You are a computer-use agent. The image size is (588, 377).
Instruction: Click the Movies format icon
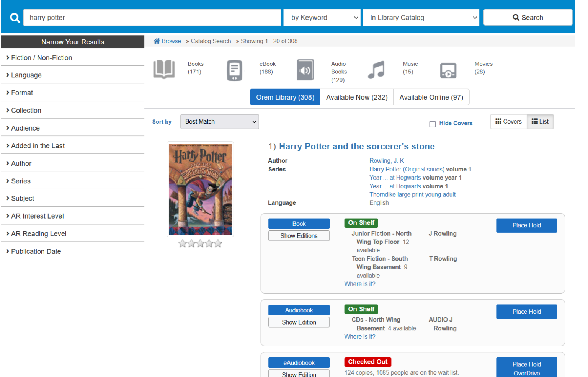point(448,70)
